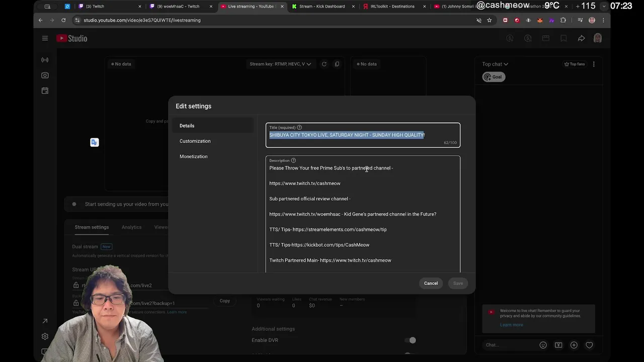
Task: Toggle the Enable DVR switch
Action: tap(411, 340)
